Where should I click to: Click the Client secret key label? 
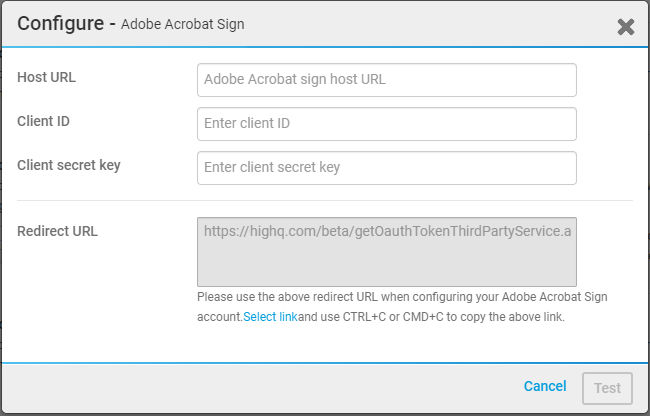(x=69, y=165)
